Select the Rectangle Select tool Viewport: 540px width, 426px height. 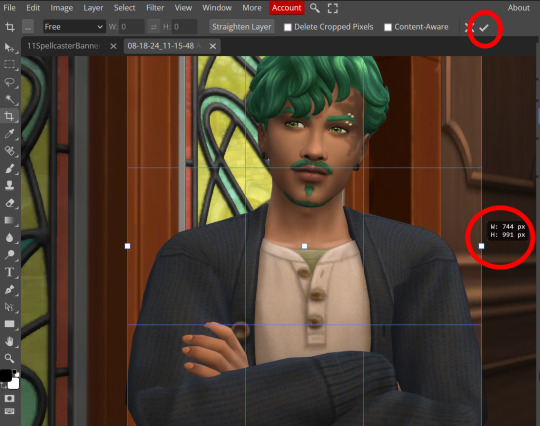9,64
